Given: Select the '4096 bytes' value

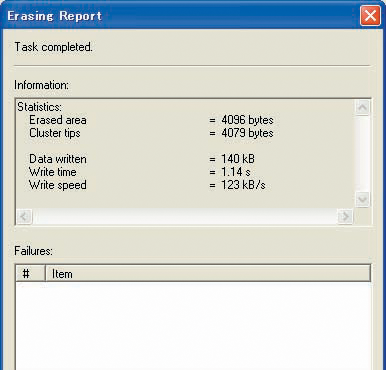Looking at the screenshot, I should [247, 120].
